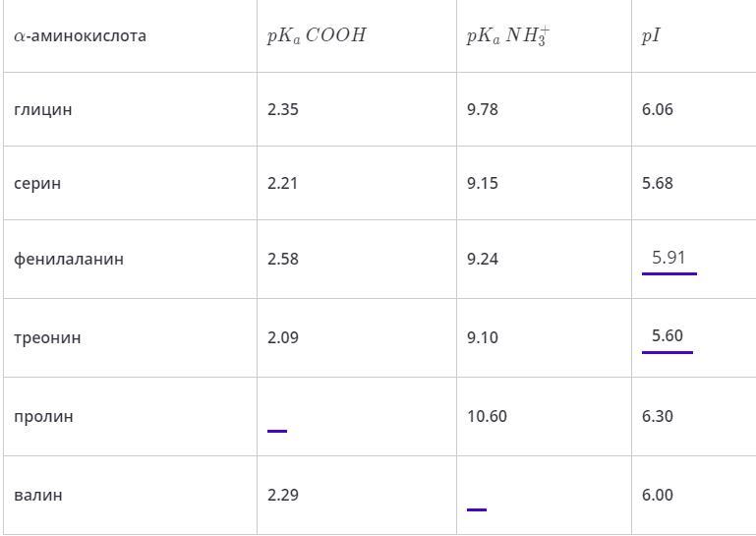The height and width of the screenshot is (536, 756).
Task: Click the pI column header
Action: [x=651, y=36]
